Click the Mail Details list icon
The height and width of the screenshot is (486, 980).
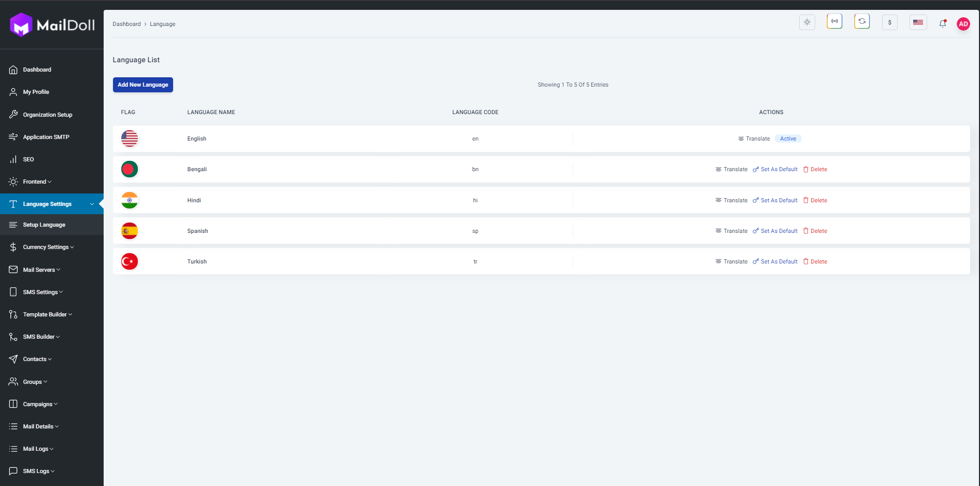coord(13,426)
